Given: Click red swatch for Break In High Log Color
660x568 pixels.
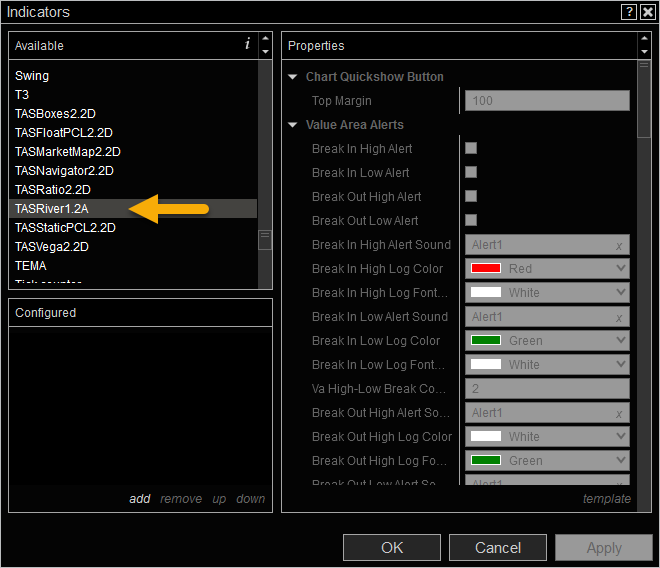Looking at the screenshot, I should tap(486, 268).
